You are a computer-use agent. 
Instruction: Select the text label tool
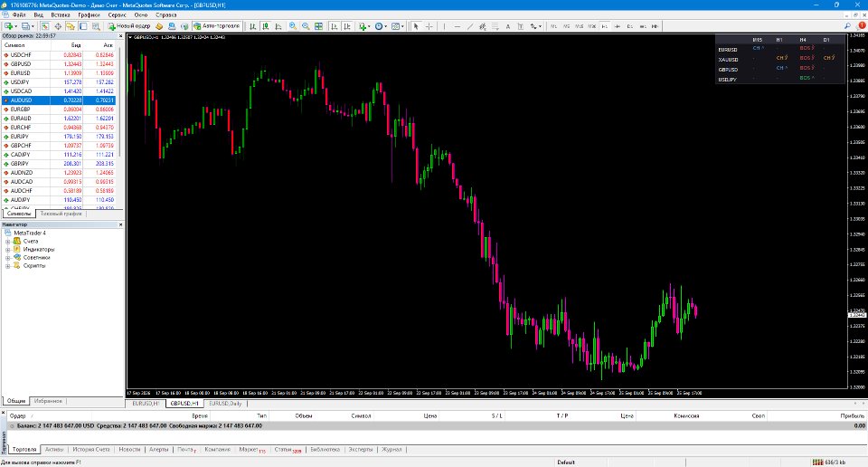pos(521,26)
